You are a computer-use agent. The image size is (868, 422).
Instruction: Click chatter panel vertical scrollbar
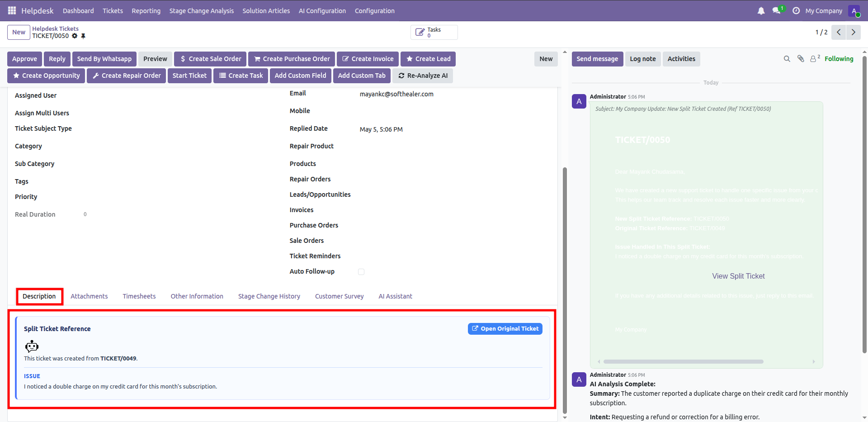point(864,204)
